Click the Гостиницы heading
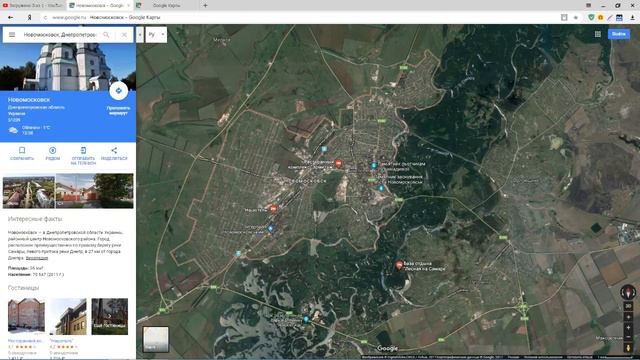The width and height of the screenshot is (640, 360). click(24, 288)
